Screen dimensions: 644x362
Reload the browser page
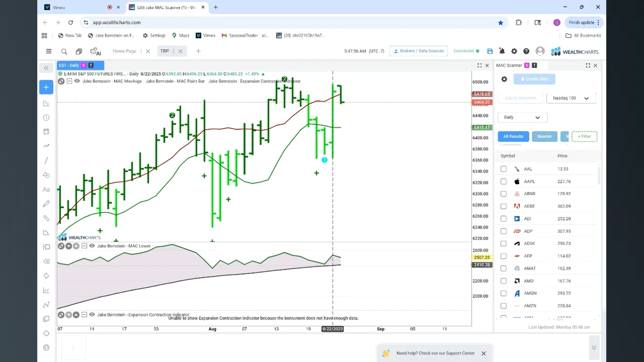coord(70,22)
